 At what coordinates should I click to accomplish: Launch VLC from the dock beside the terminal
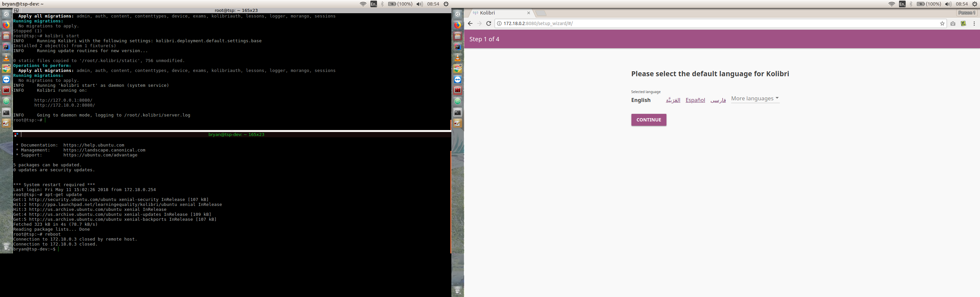[x=6, y=58]
